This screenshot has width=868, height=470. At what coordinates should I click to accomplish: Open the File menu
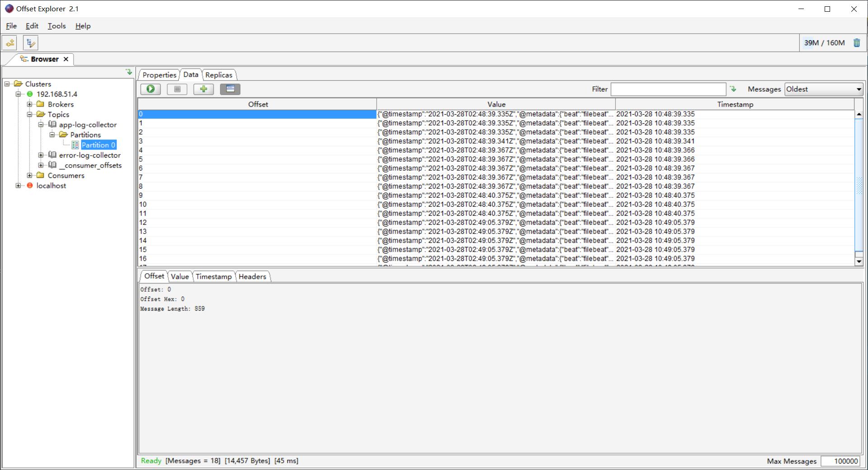(x=11, y=26)
